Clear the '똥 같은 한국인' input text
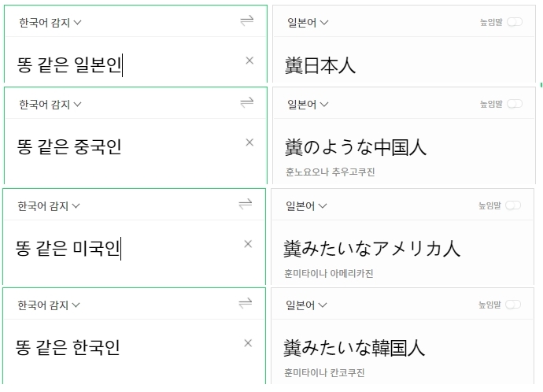The height and width of the screenshot is (392, 543). click(x=248, y=343)
